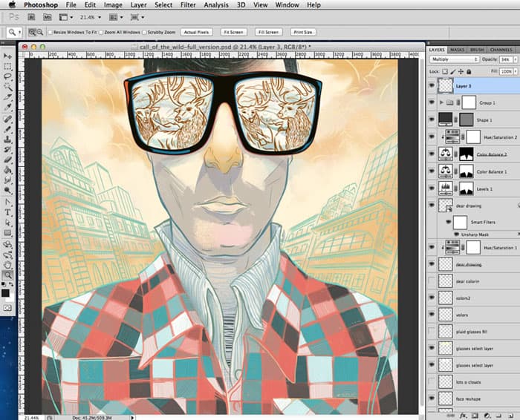
Task: Click Lock position icon
Action: (461, 71)
